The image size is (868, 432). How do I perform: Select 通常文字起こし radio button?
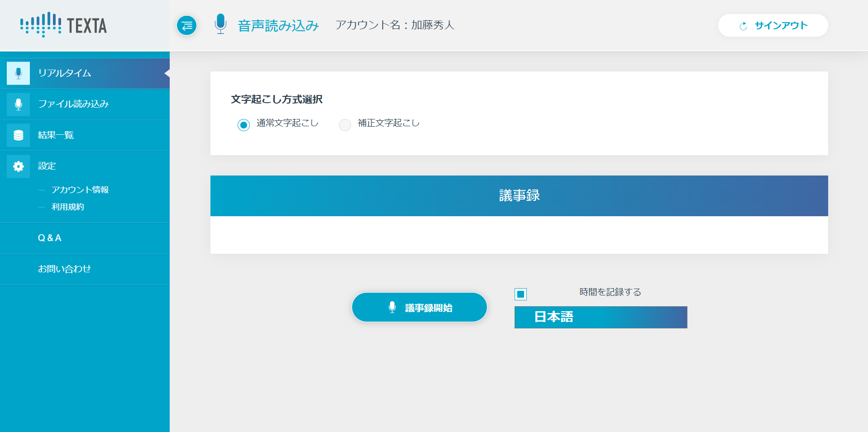(x=243, y=125)
